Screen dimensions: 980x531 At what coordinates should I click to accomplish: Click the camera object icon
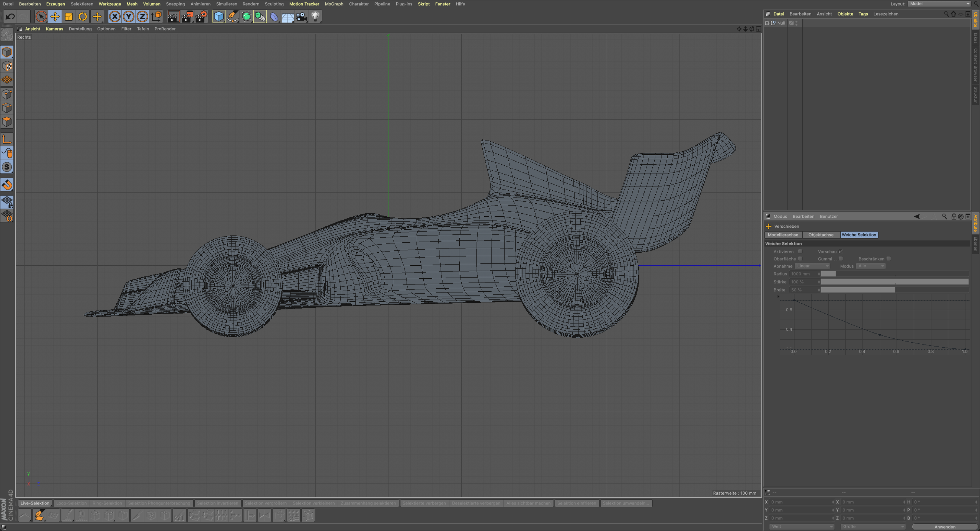pos(301,16)
